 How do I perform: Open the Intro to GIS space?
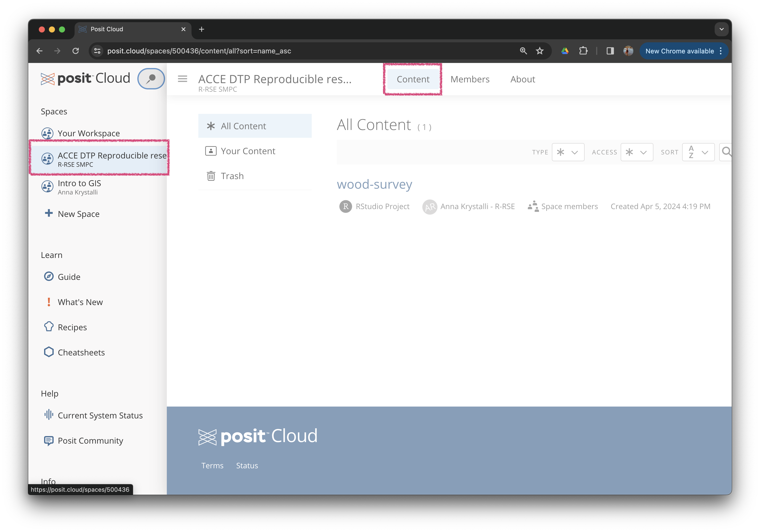[79, 187]
